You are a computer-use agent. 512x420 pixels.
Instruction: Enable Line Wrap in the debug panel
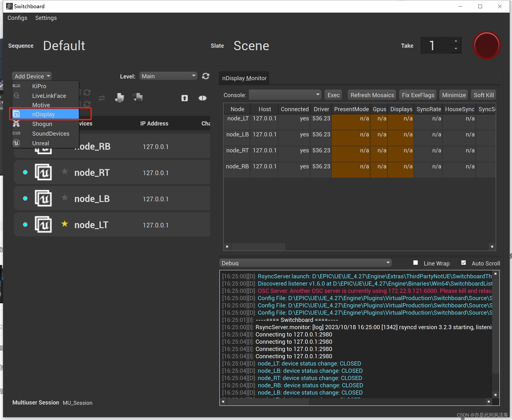point(415,263)
